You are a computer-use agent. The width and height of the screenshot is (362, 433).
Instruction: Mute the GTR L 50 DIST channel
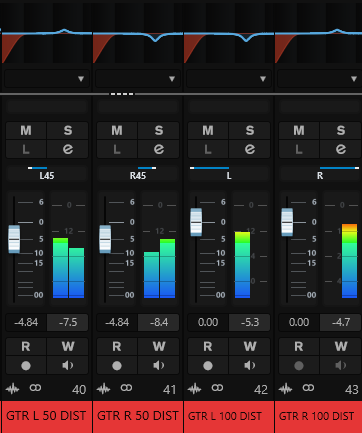click(26, 130)
